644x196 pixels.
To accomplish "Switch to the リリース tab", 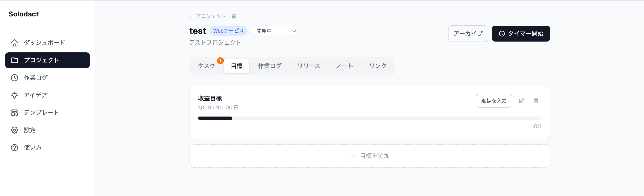I will pos(309,66).
